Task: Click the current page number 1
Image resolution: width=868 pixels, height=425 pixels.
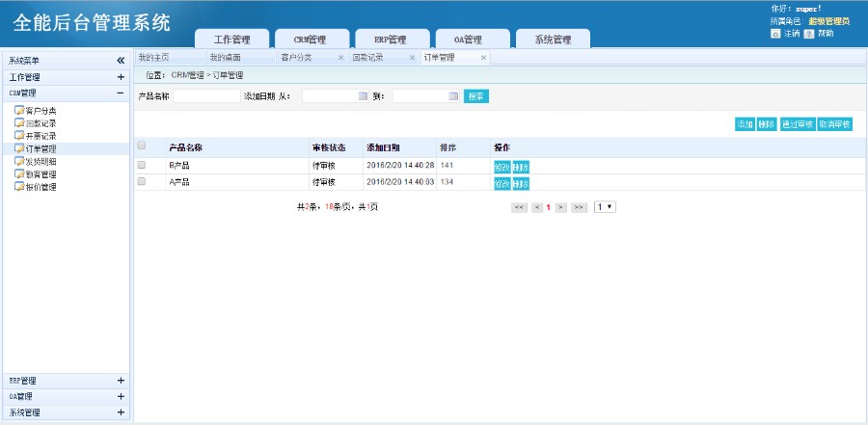Action: (549, 207)
